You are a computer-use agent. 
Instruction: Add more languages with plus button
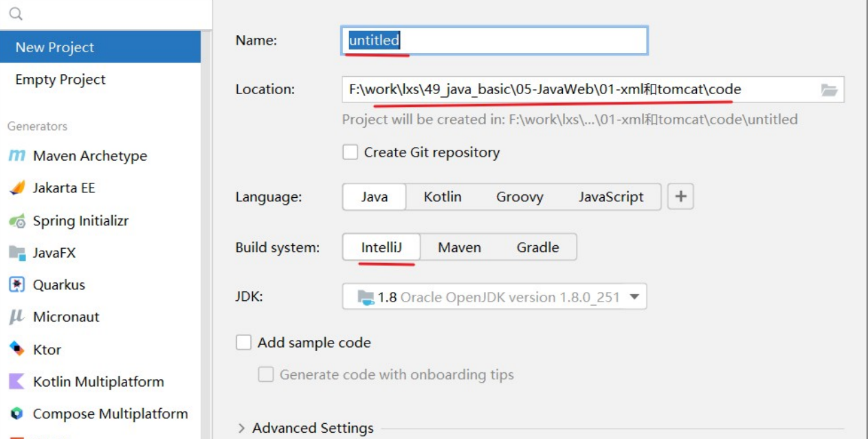pos(680,196)
